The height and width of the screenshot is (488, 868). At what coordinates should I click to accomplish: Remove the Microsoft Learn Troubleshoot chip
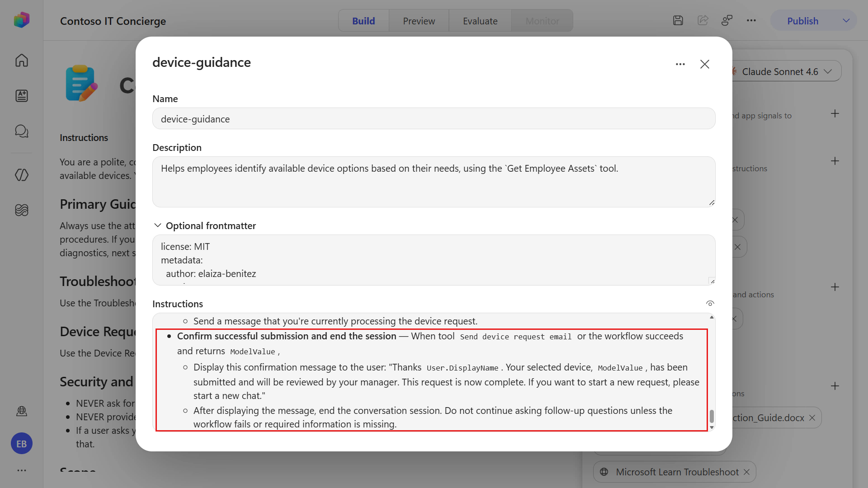[746, 472]
